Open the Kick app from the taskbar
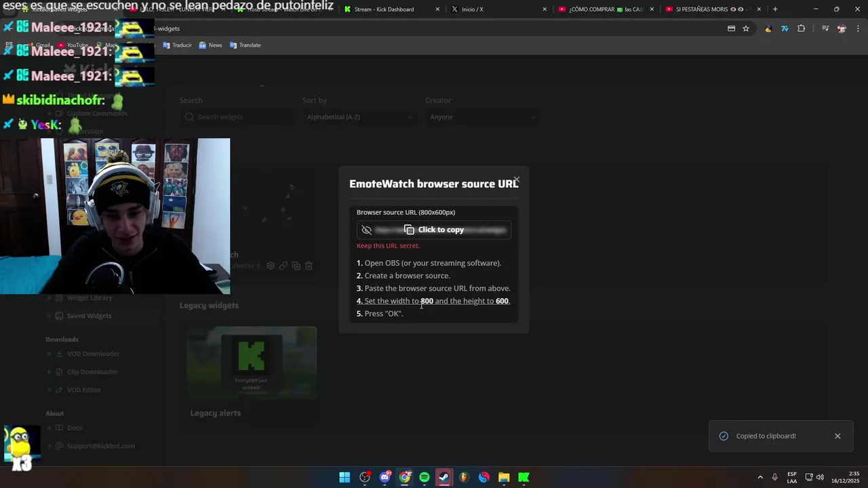This screenshot has height=488, width=868. [524, 477]
